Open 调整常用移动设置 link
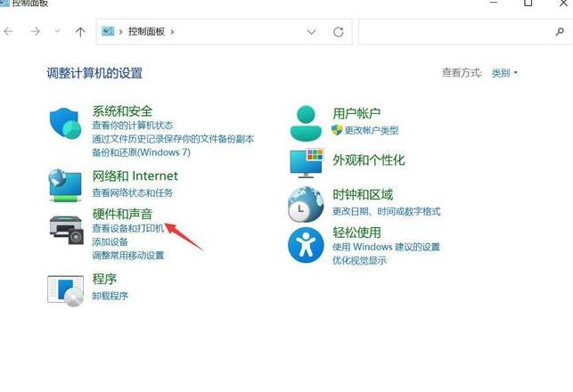The image size is (573, 392). point(128,256)
